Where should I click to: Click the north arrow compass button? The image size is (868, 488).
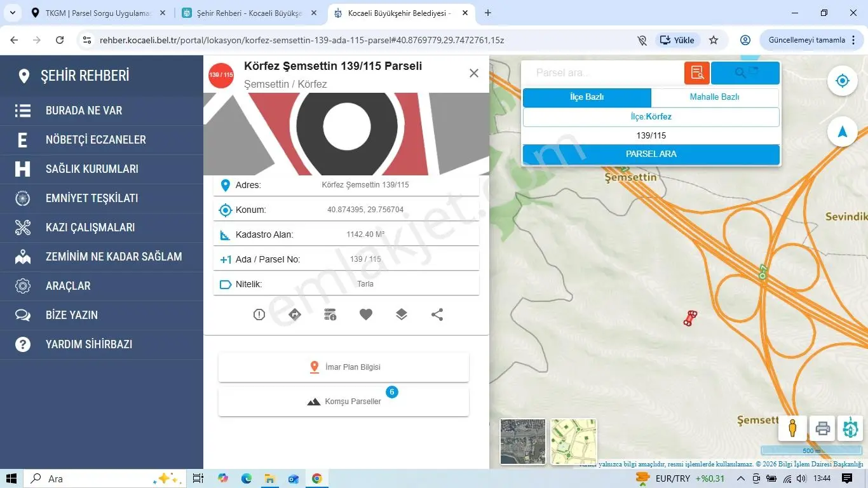(843, 132)
